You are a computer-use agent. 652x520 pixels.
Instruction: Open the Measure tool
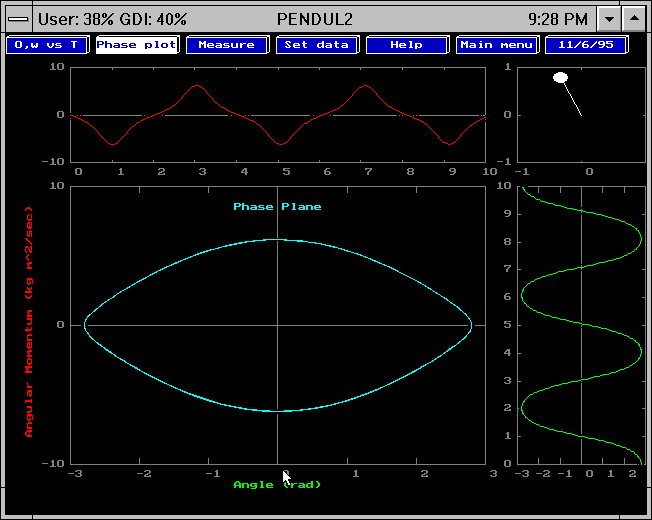226,45
